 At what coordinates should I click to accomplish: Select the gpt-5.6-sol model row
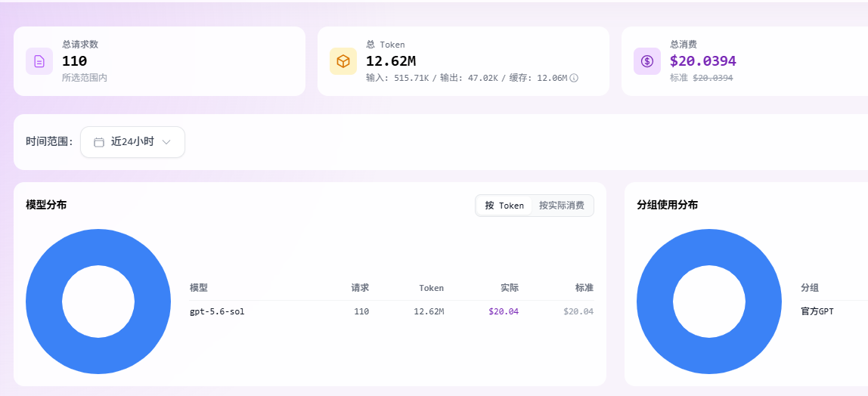coord(392,312)
